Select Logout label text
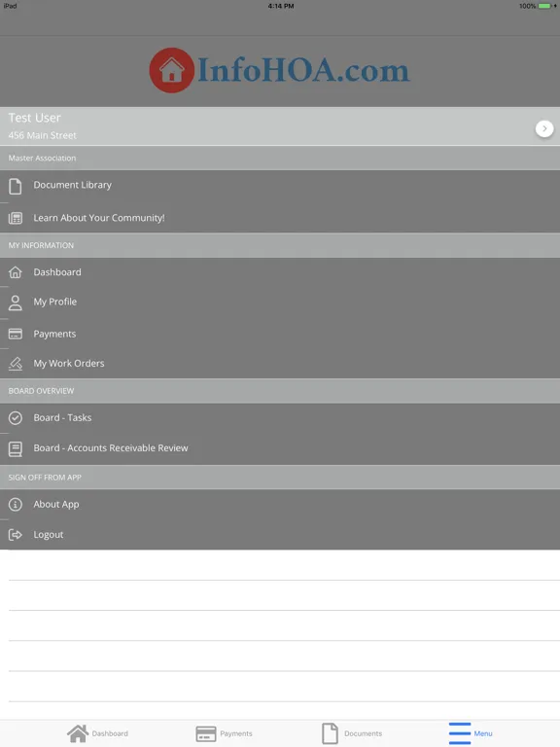Viewport: 560px width, 747px height. pos(48,535)
